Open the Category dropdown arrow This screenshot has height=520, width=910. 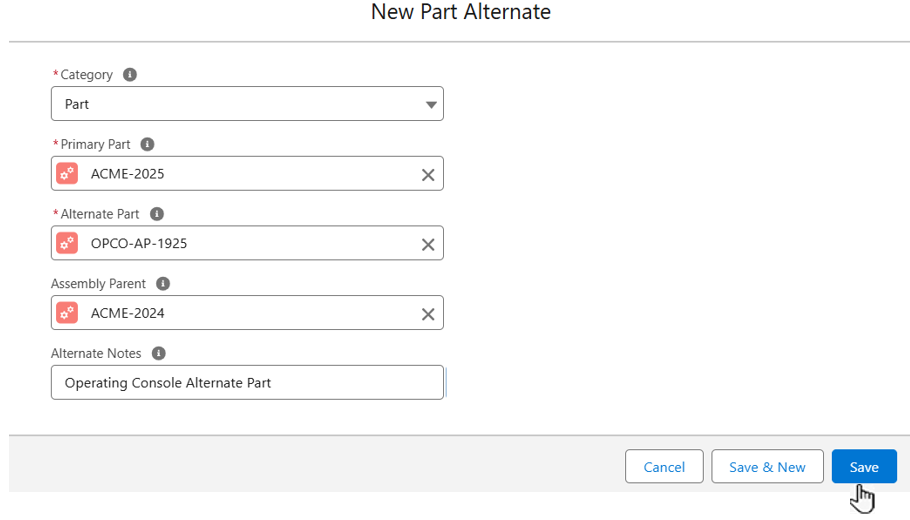pos(431,104)
